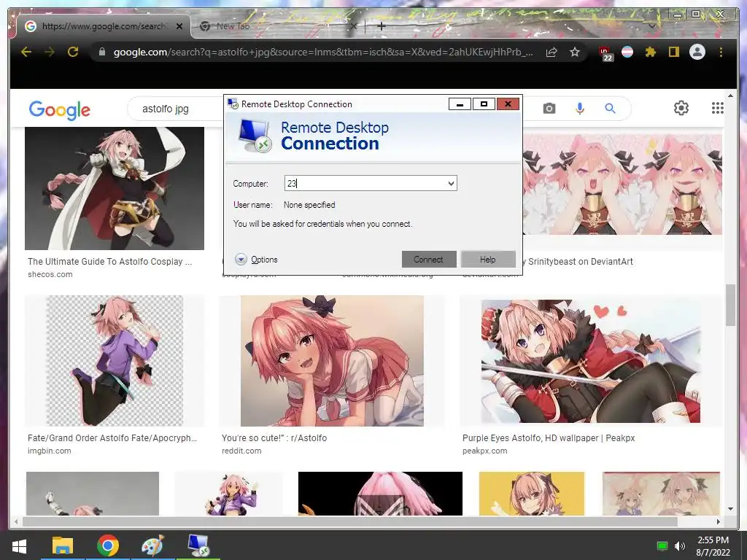This screenshot has height=560, width=747.
Task: Click the horizontal scrollbar right arrow
Action: click(719, 521)
